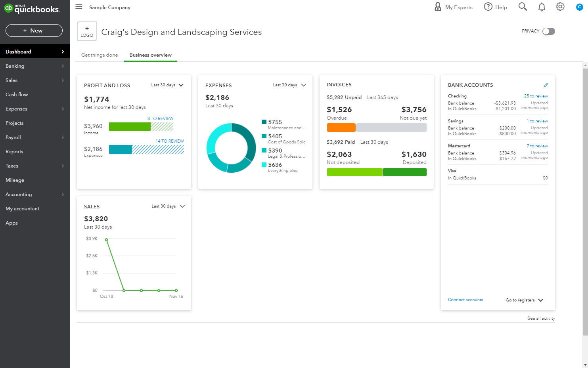Viewport: 588px width, 368px height.
Task: Select the Business overview tab
Action: (150, 55)
